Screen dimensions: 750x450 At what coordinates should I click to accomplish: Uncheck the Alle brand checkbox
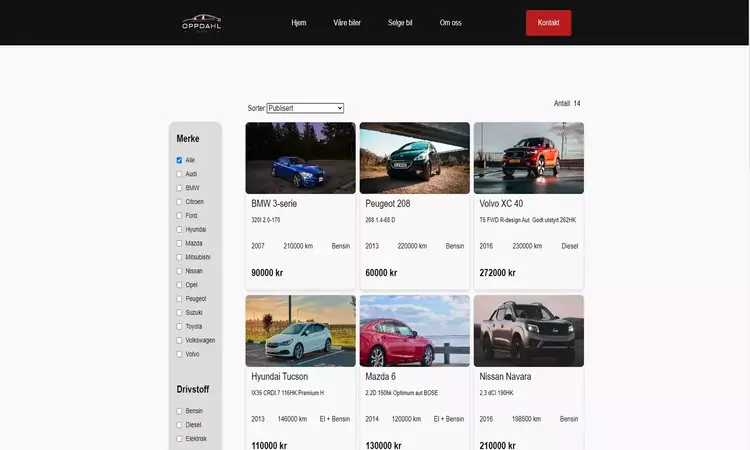pos(180,160)
